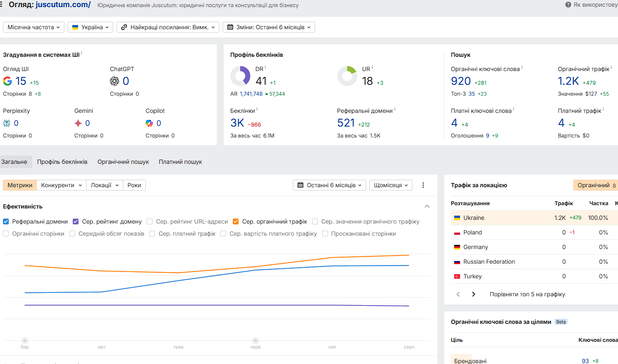Click info icon next to DR

[265, 67]
